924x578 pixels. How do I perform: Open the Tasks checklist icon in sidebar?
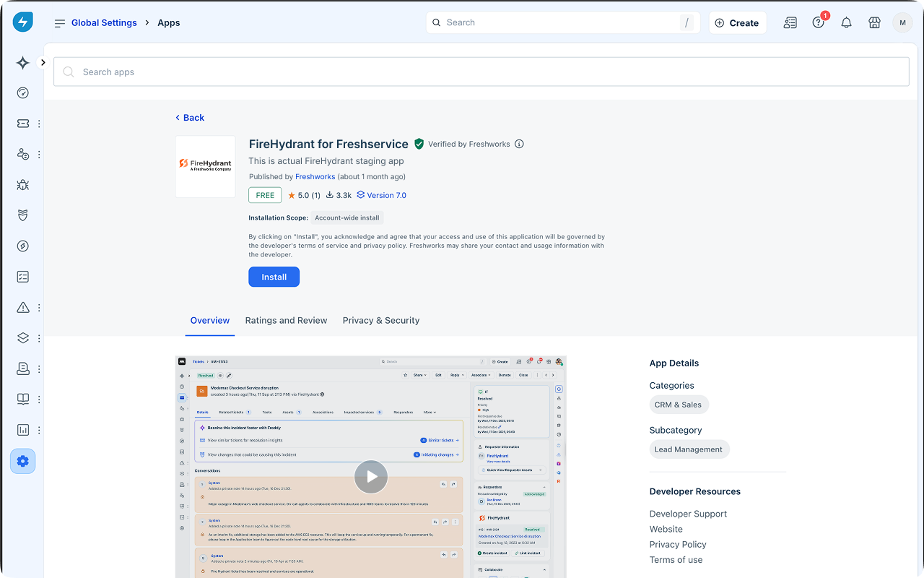(x=22, y=277)
